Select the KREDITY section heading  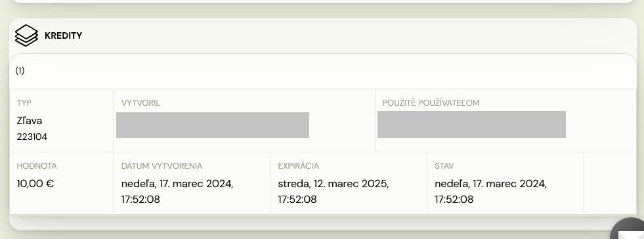[63, 35]
